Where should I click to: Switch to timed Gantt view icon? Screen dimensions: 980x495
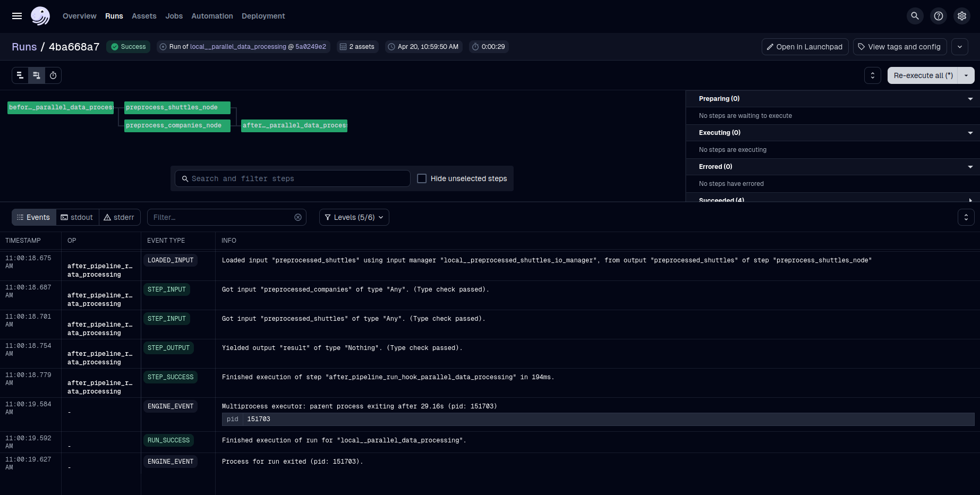click(53, 75)
